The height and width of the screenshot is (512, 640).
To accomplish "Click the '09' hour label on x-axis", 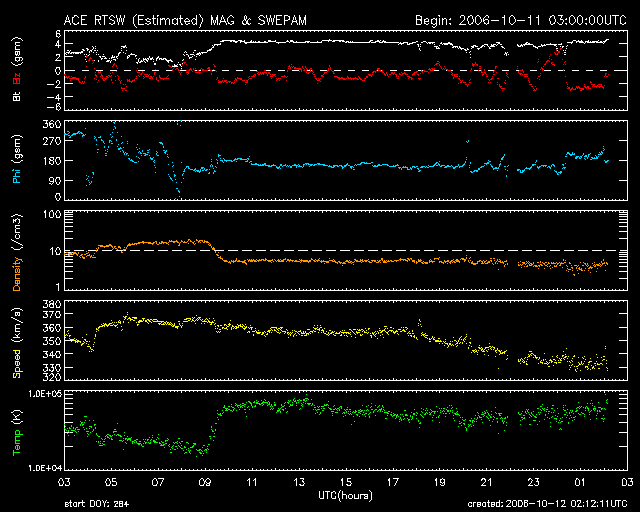I will [205, 482].
